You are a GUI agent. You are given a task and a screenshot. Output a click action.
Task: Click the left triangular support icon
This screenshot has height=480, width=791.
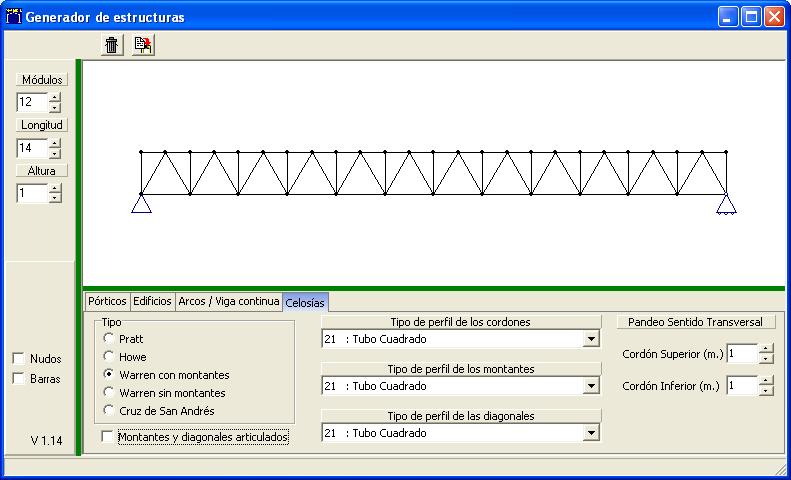141,204
